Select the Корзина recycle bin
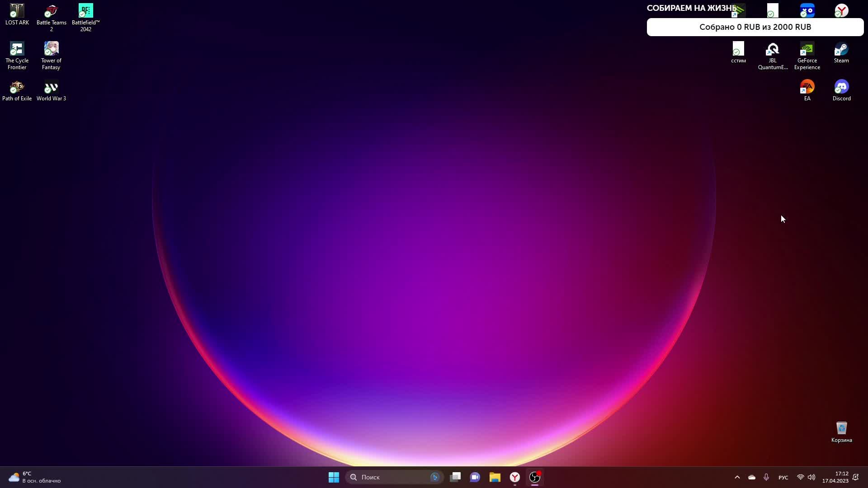The height and width of the screenshot is (488, 868). (x=841, y=429)
